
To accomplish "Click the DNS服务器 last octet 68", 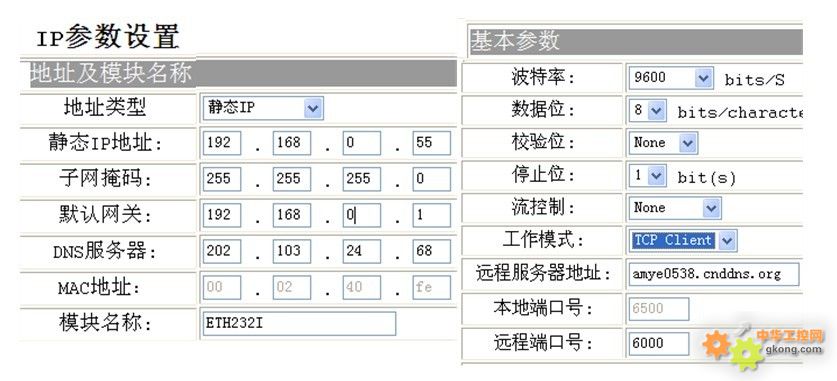I will point(431,251).
